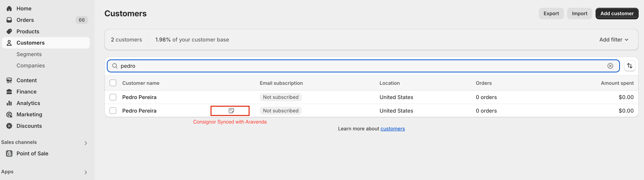The image size is (644, 180).
Task: Click the Point of Sale bag icon
Action: click(x=9, y=154)
